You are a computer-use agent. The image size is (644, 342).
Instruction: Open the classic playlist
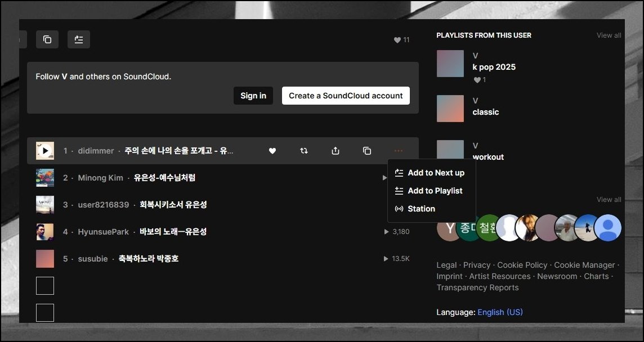[x=486, y=112]
